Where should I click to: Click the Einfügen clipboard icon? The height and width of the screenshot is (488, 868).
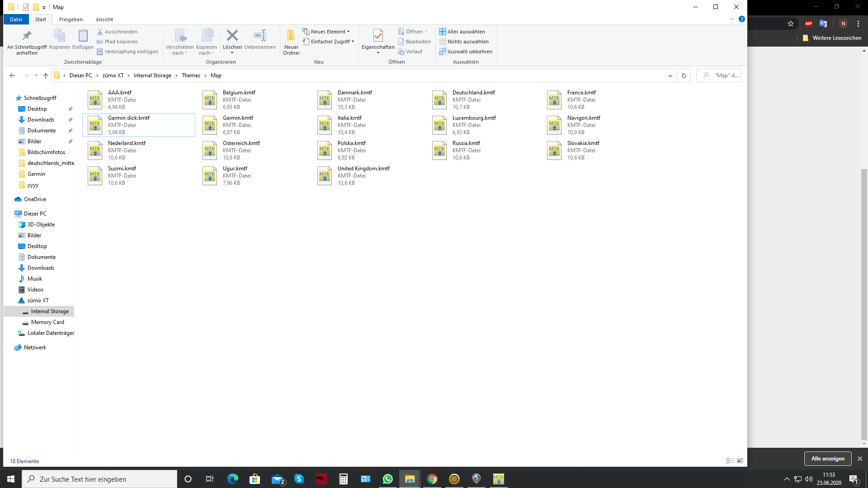(83, 35)
